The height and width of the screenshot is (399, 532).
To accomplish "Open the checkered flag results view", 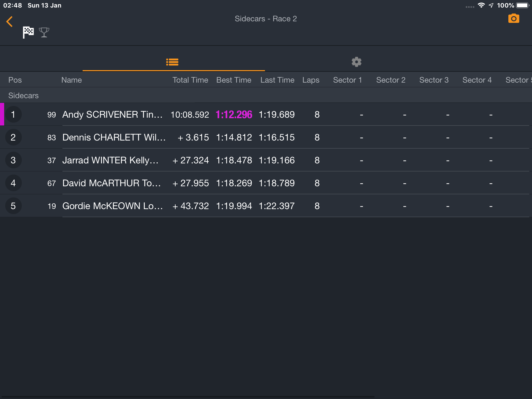I will [x=28, y=32].
